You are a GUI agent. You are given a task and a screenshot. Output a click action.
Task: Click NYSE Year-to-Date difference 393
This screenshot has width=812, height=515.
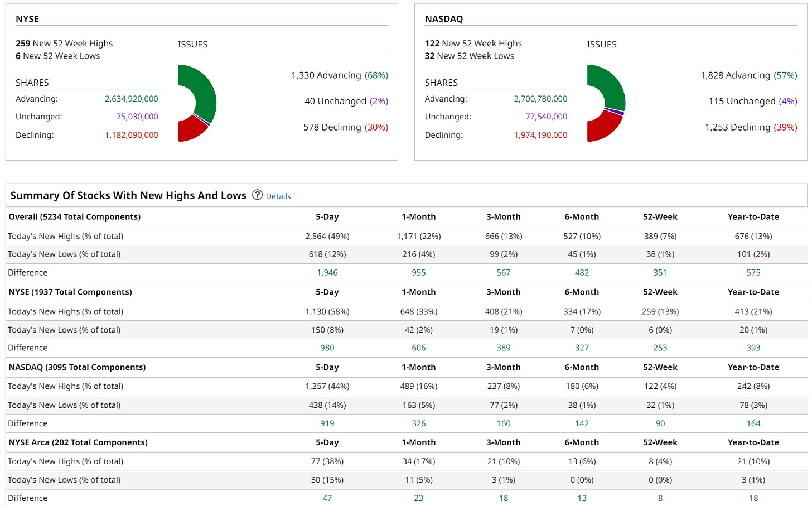(x=753, y=348)
